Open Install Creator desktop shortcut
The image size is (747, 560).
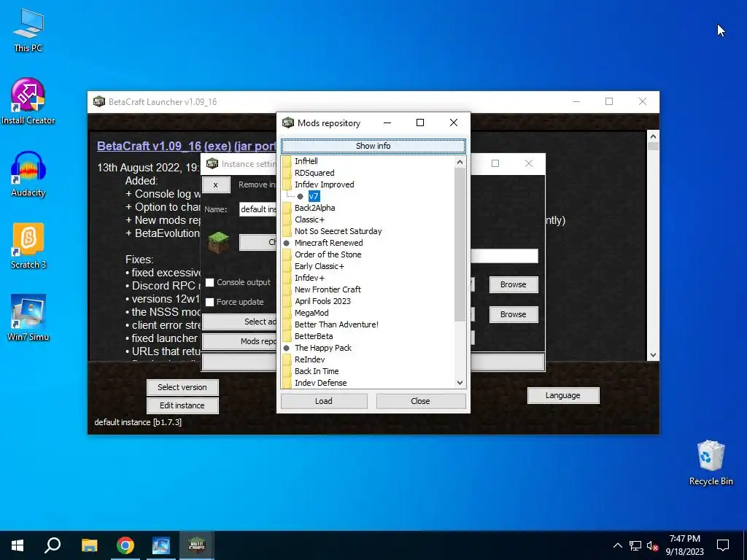pyautogui.click(x=28, y=101)
